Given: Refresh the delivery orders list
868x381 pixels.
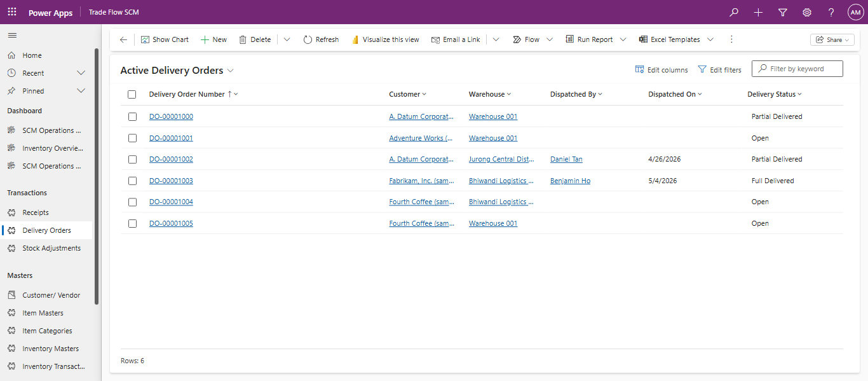Looking at the screenshot, I should [321, 39].
